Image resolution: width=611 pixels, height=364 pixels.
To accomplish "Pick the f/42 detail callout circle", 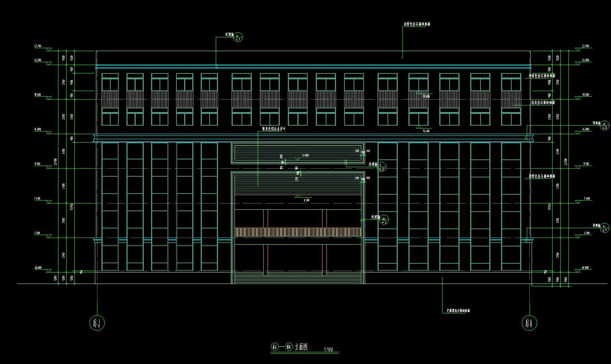I will [382, 167].
